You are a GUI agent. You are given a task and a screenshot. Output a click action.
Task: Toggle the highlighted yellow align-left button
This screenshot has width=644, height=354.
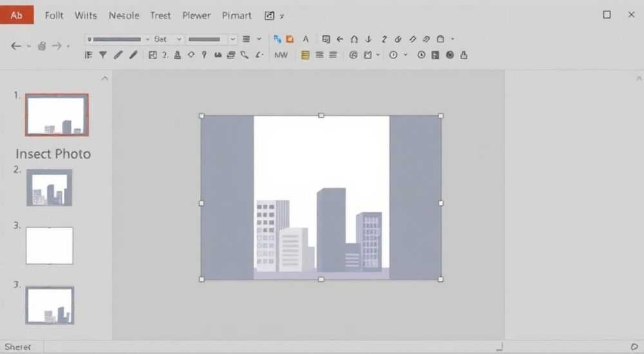(x=305, y=55)
